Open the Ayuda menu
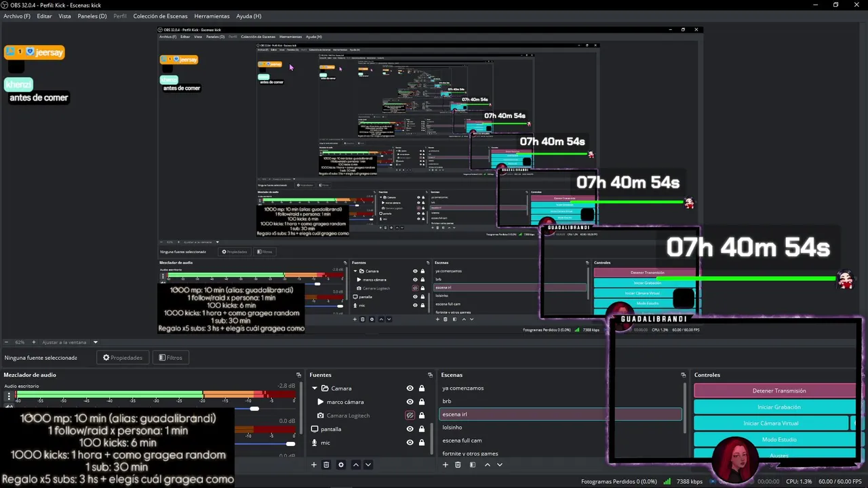 point(249,16)
